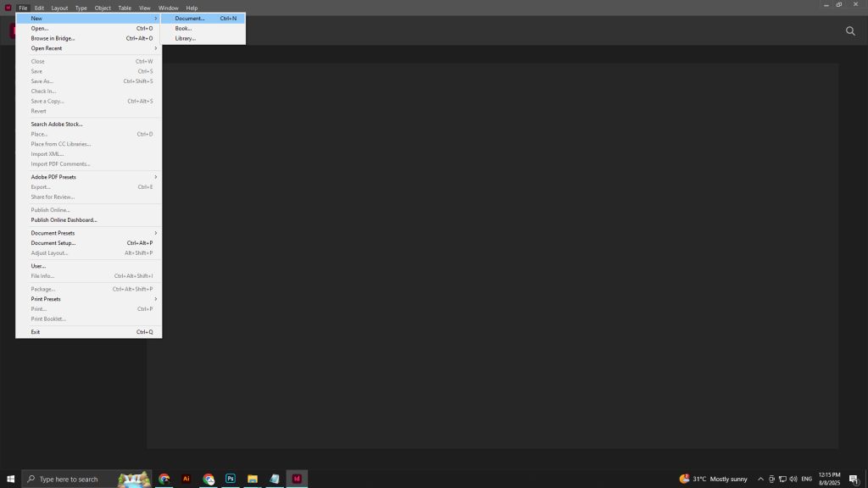868x488 pixels.
Task: Click Exit to quit InDesign
Action: click(x=35, y=331)
